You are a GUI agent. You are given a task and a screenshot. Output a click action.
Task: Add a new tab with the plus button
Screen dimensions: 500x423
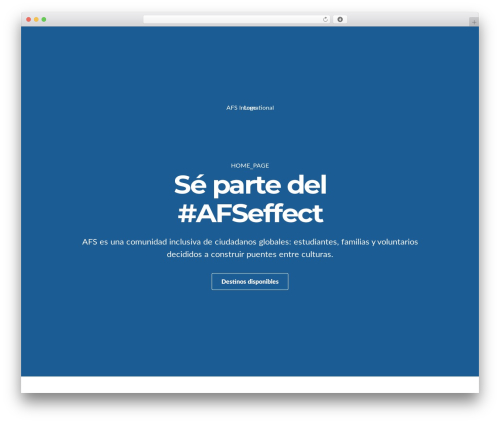[474, 22]
